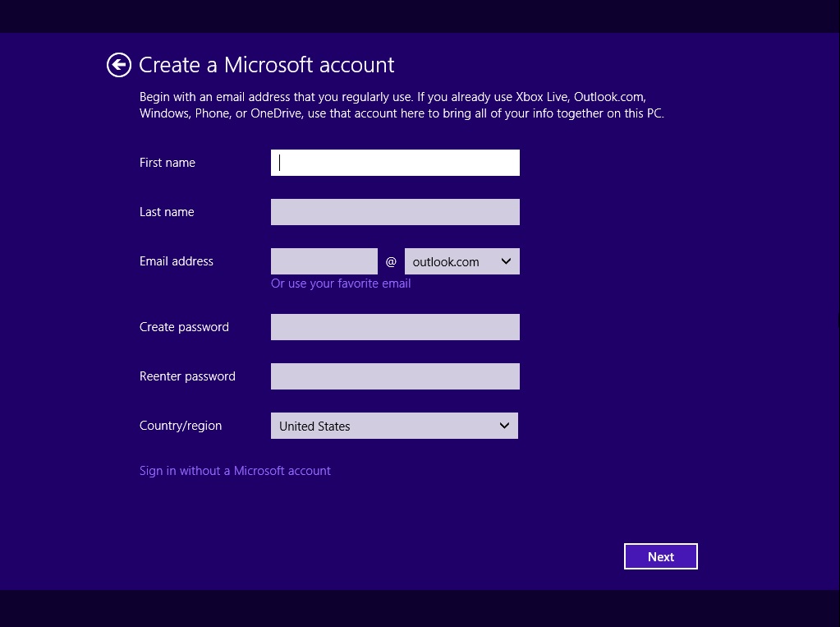This screenshot has width=840, height=627.
Task: Select 'Sign in without a Microsoft account'
Action: 235,470
